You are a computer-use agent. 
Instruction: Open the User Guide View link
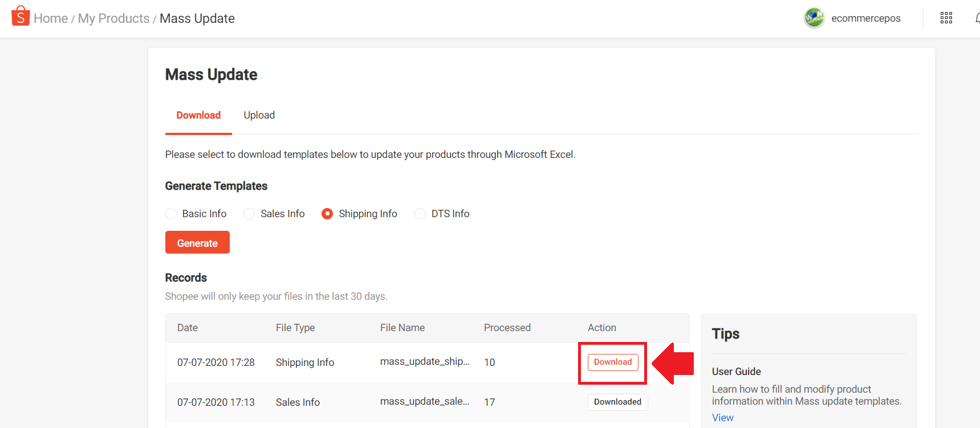click(722, 418)
